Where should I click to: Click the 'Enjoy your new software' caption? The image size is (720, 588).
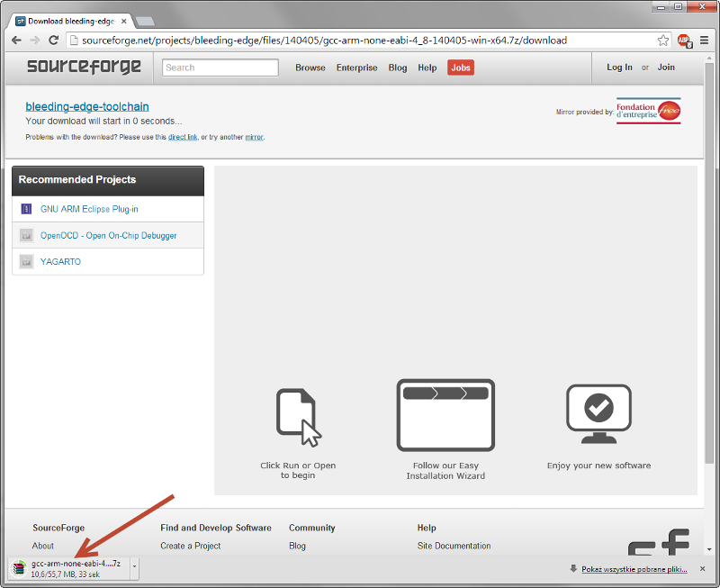click(x=598, y=466)
